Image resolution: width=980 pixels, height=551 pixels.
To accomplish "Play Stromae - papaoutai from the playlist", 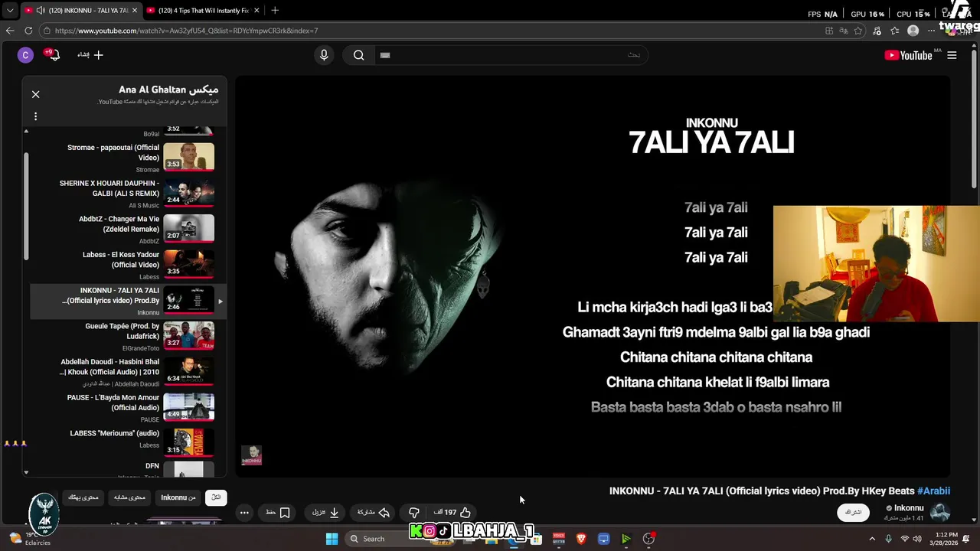I will coord(129,158).
